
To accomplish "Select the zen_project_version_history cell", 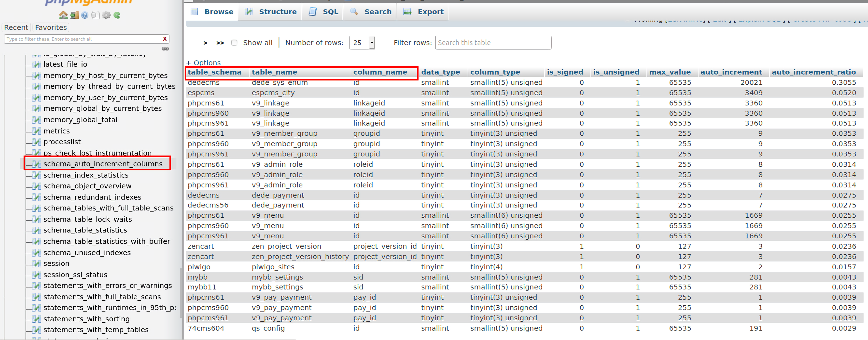I will point(300,257).
